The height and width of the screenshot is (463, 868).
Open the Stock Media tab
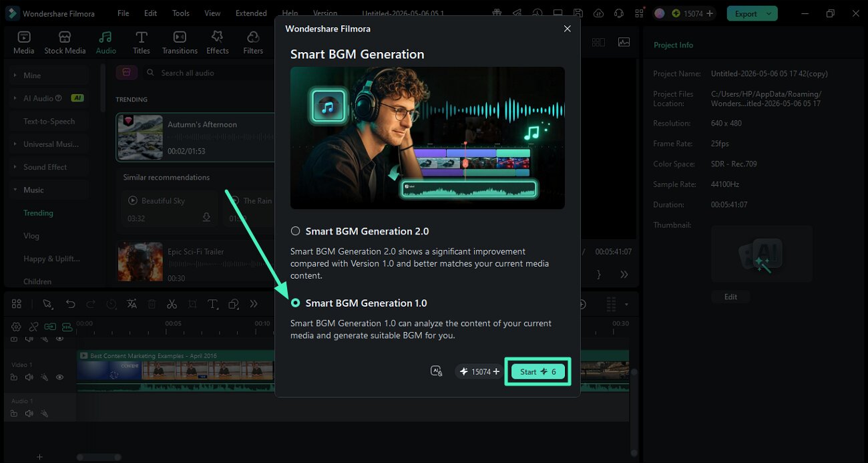(65, 42)
